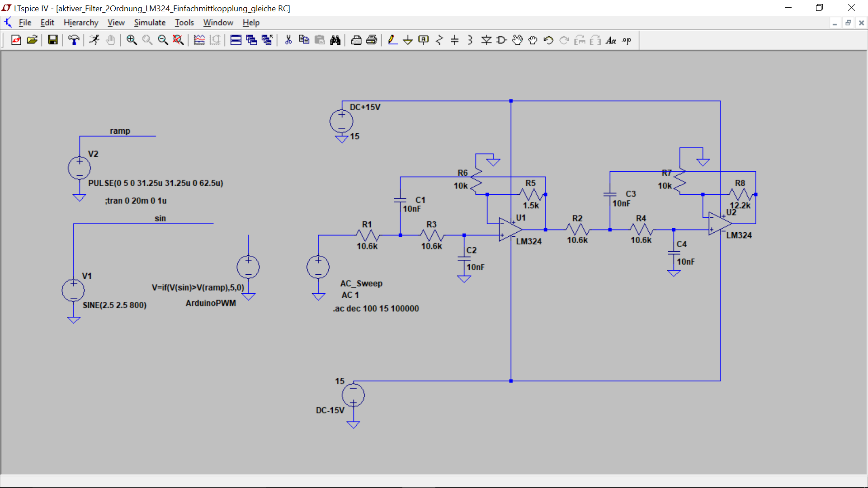Run the simulation with the running man icon
Screen dimensions: 868x488
click(94, 40)
